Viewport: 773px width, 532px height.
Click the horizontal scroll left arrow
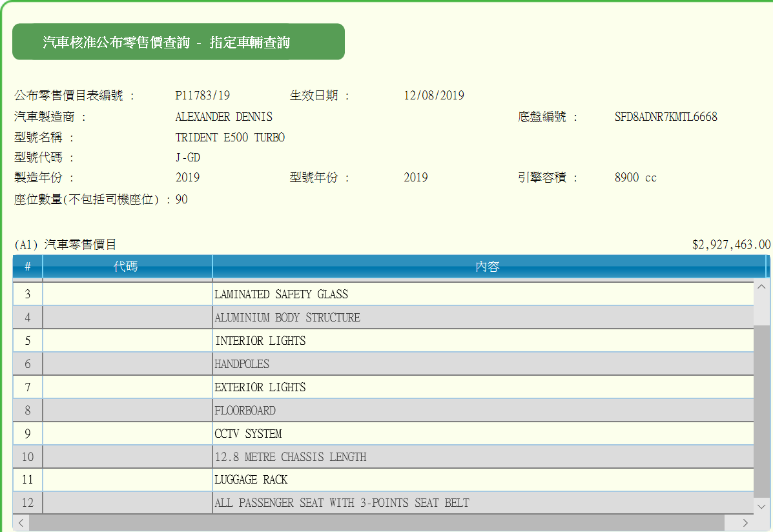[21, 522]
